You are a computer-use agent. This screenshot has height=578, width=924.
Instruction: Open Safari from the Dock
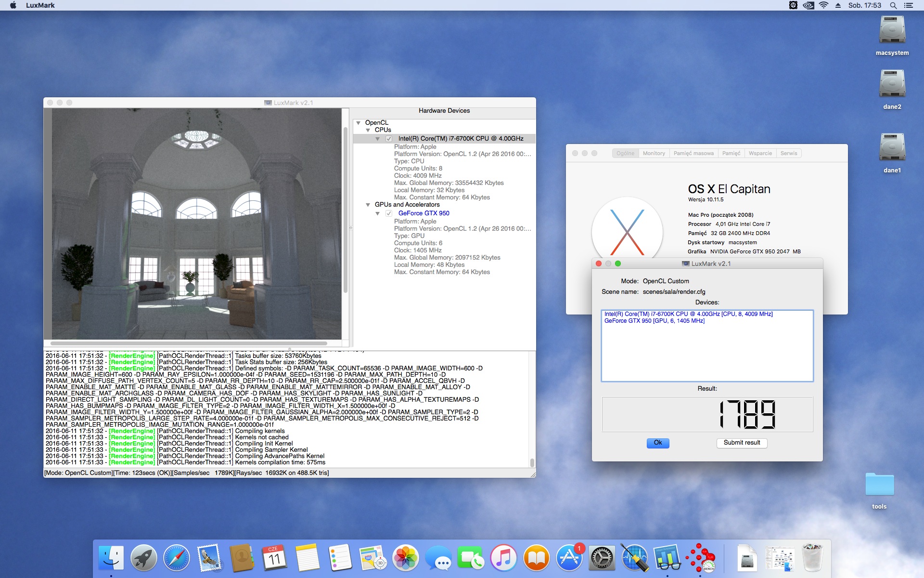click(177, 559)
